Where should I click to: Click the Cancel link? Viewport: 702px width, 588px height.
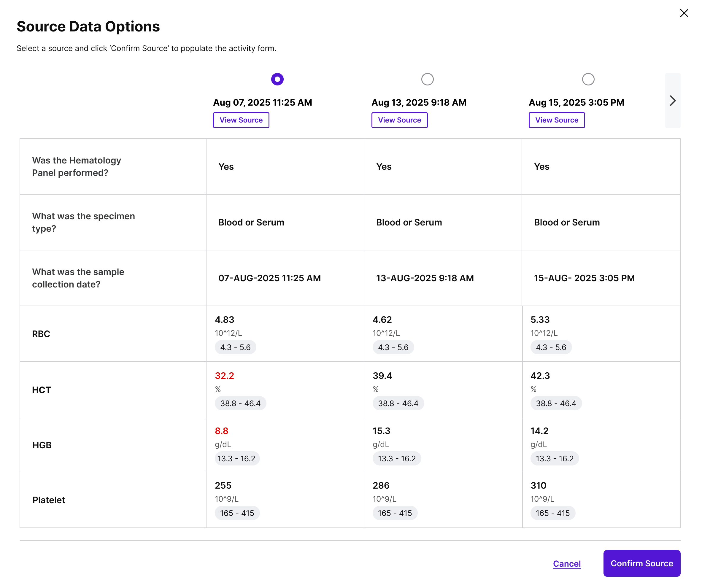point(567,564)
